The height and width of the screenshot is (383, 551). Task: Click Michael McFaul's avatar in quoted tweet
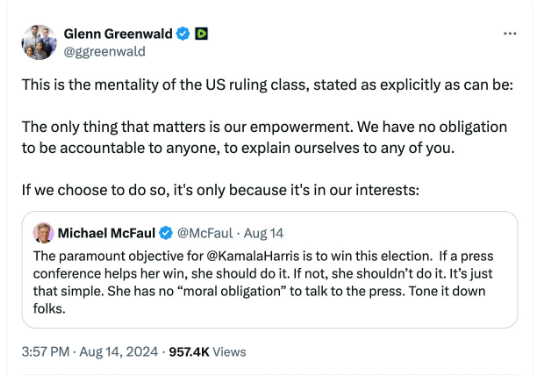(x=43, y=233)
